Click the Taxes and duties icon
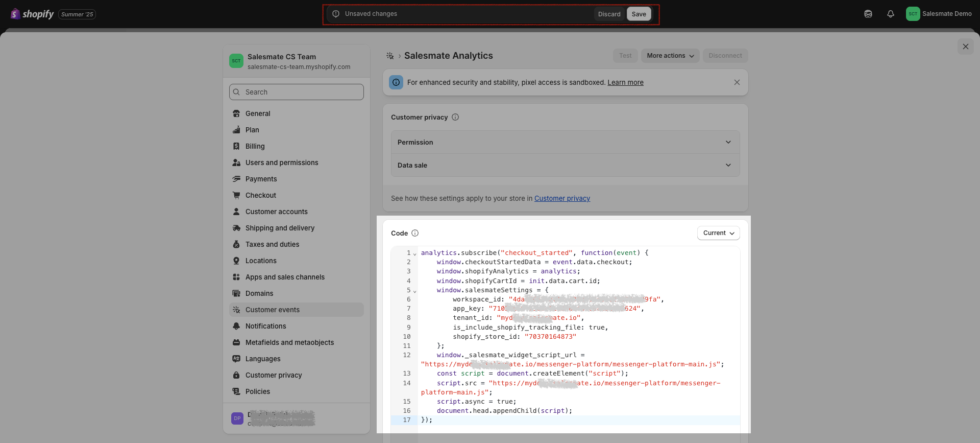The height and width of the screenshot is (443, 980). click(x=236, y=244)
